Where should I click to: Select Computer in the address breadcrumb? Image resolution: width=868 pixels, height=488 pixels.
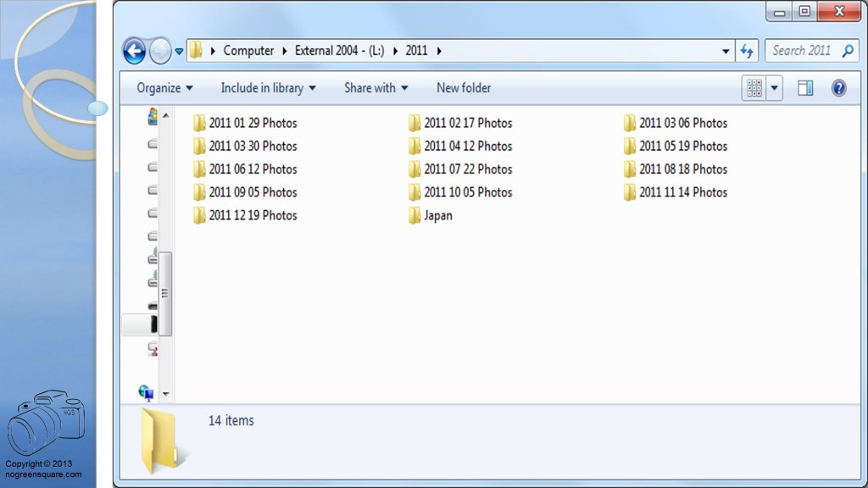[248, 51]
